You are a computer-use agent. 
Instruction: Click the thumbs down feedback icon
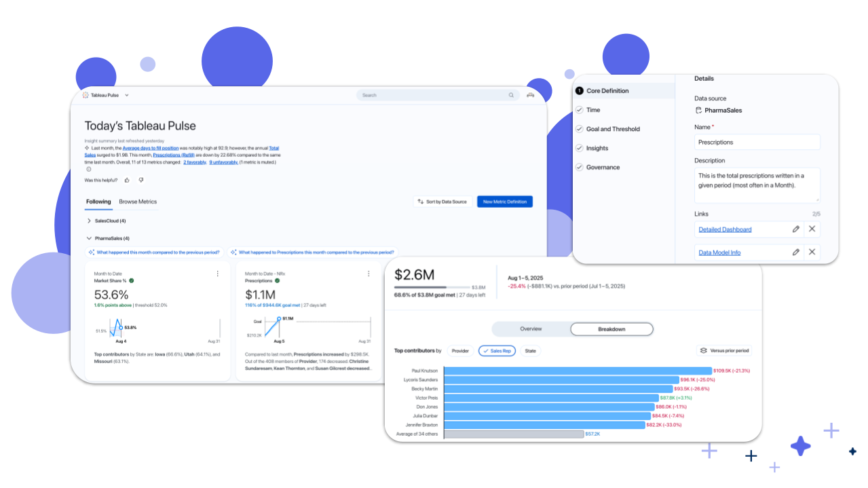(141, 180)
